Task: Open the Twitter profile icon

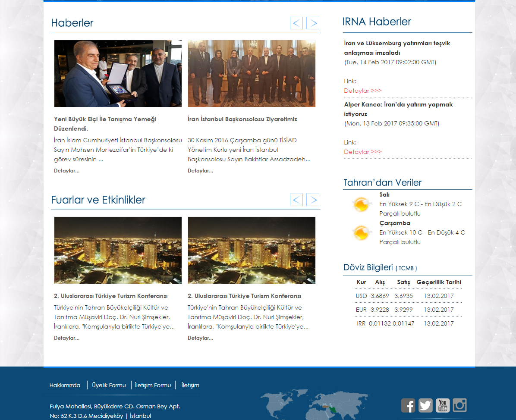Action: click(x=425, y=405)
